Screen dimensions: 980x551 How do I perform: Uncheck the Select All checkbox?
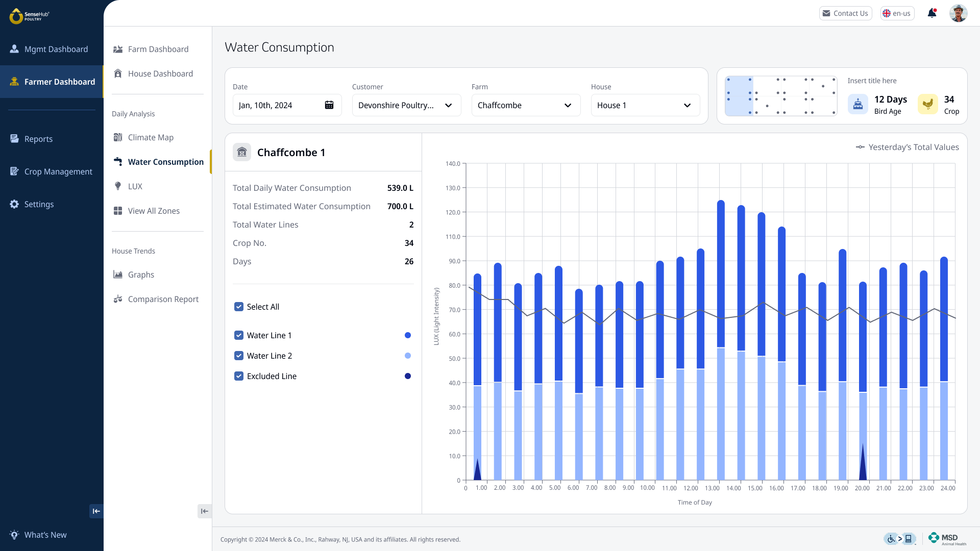coord(239,307)
